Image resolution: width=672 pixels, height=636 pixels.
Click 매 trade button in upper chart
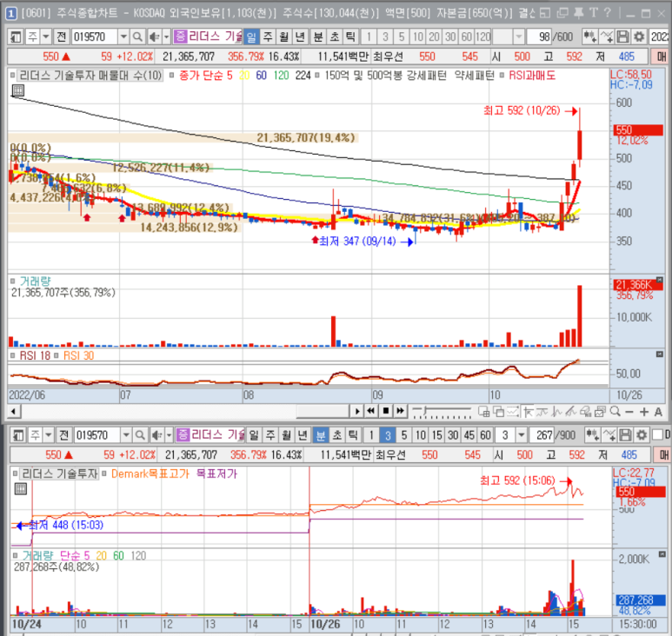tap(662, 56)
